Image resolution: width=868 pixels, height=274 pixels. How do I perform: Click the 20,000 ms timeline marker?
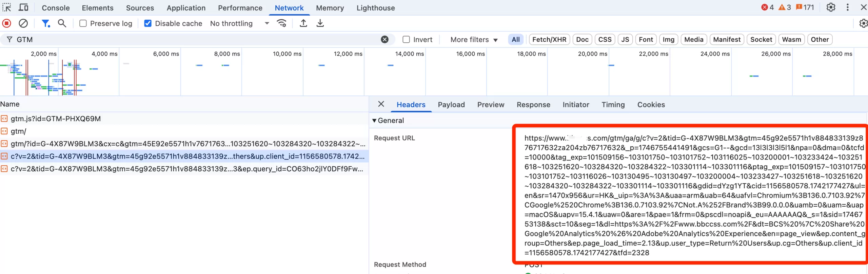[x=592, y=54]
